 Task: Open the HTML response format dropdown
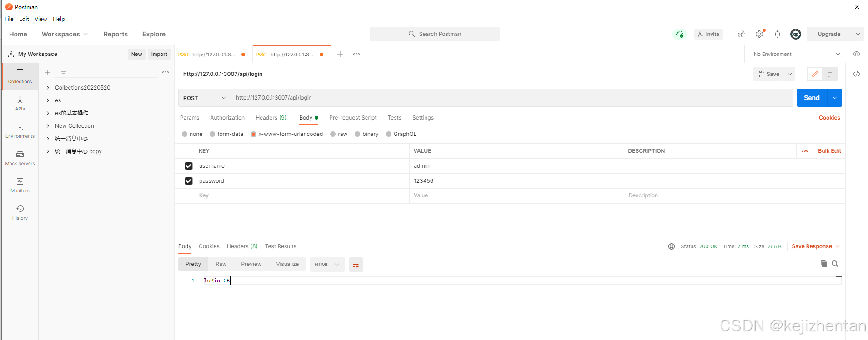click(327, 265)
